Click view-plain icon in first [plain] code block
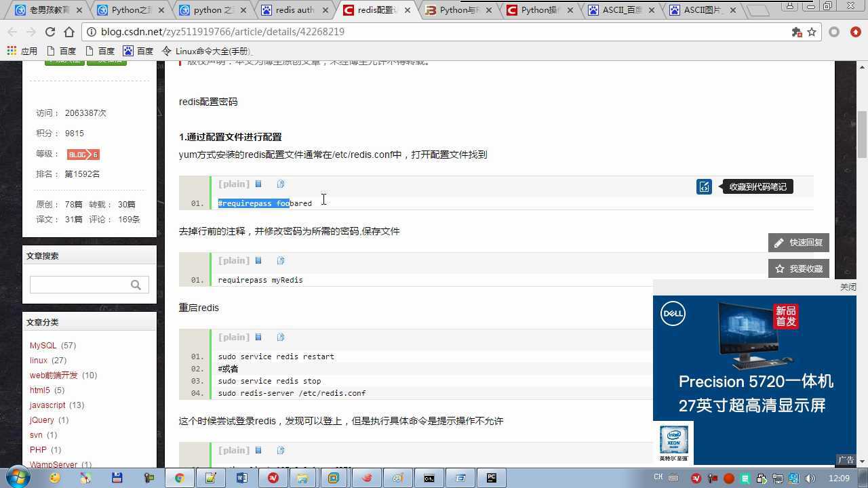This screenshot has height=488, width=868. (258, 184)
